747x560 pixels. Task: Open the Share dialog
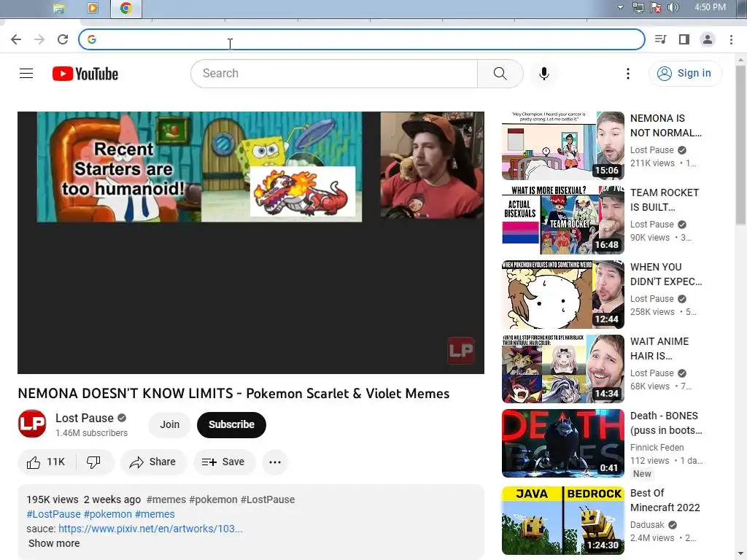click(x=153, y=462)
